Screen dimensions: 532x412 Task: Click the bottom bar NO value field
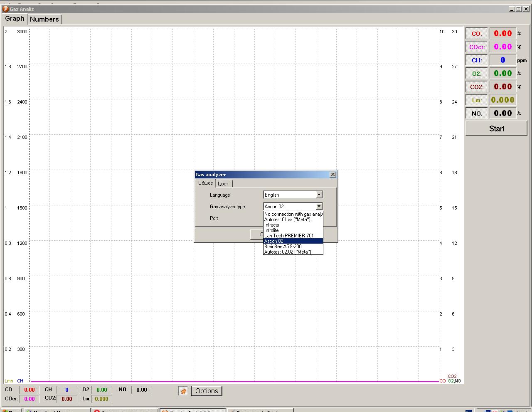[x=142, y=390]
